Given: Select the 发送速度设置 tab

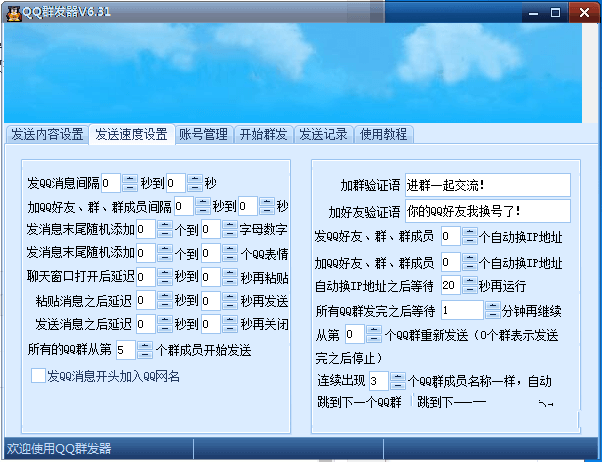Looking at the screenshot, I should tap(132, 134).
